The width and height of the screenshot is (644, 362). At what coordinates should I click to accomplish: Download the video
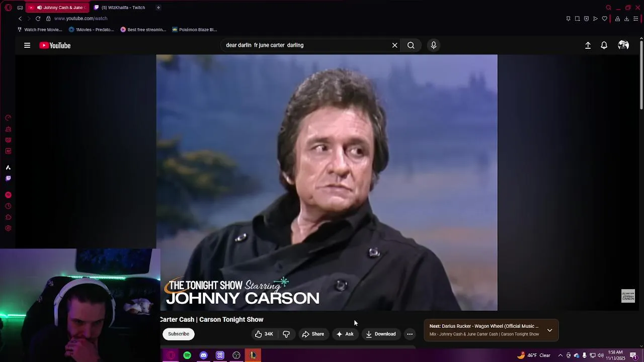click(381, 334)
